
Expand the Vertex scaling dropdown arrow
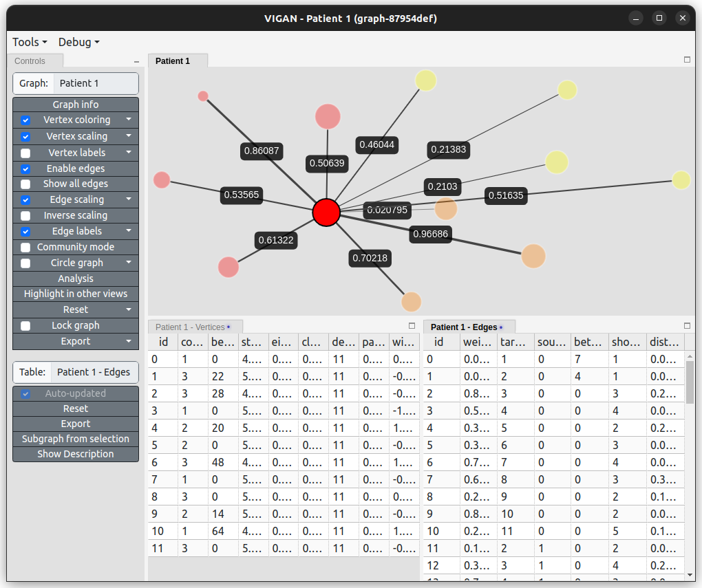[x=129, y=136]
